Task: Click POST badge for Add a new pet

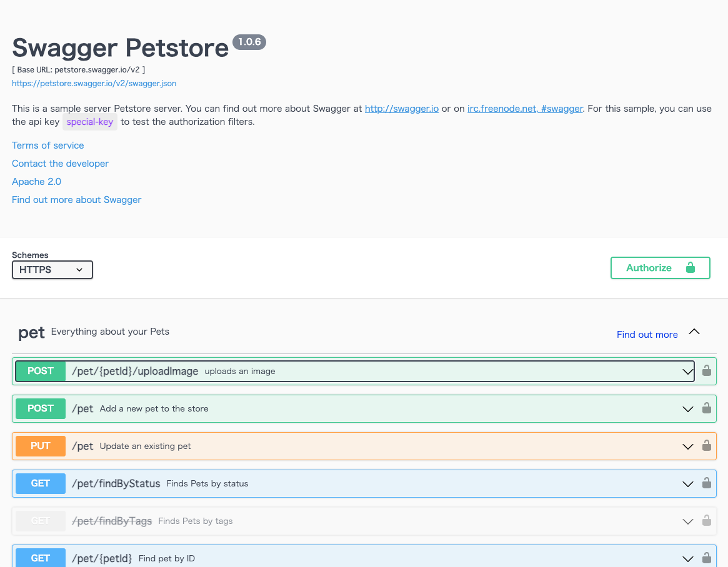Action: click(x=41, y=409)
